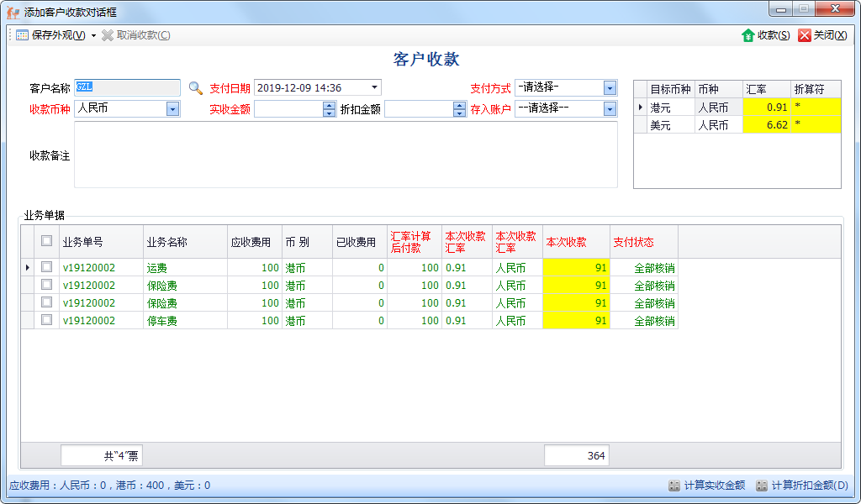Viewport: 861px width, 504px height.
Task: Click the 计算实收金额 calculator icon
Action: tap(673, 486)
